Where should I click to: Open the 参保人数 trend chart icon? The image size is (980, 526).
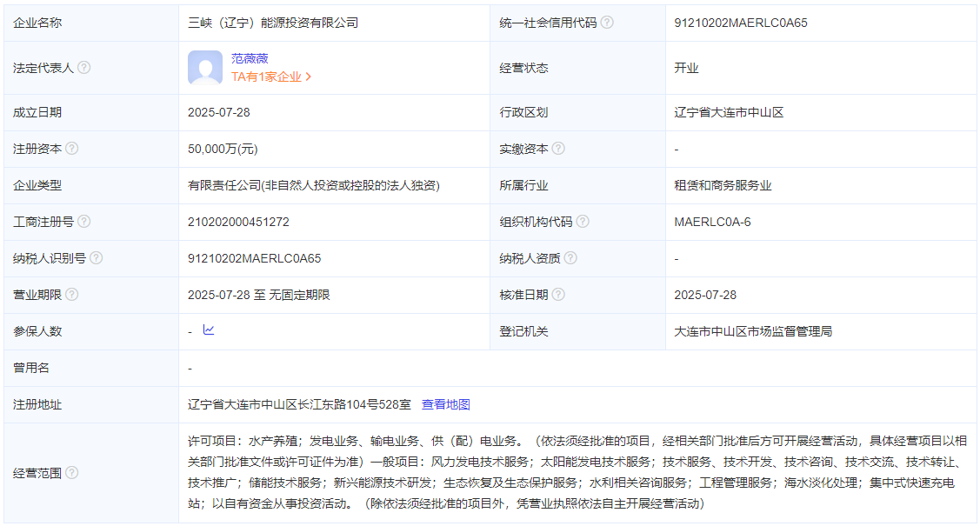pyautogui.click(x=209, y=330)
